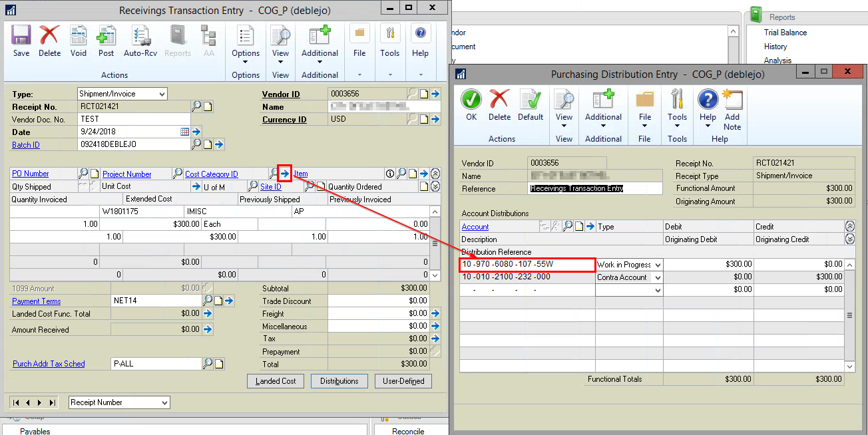Expand the account distributions header rows
Screen dimensions: 868x435
[849, 239]
